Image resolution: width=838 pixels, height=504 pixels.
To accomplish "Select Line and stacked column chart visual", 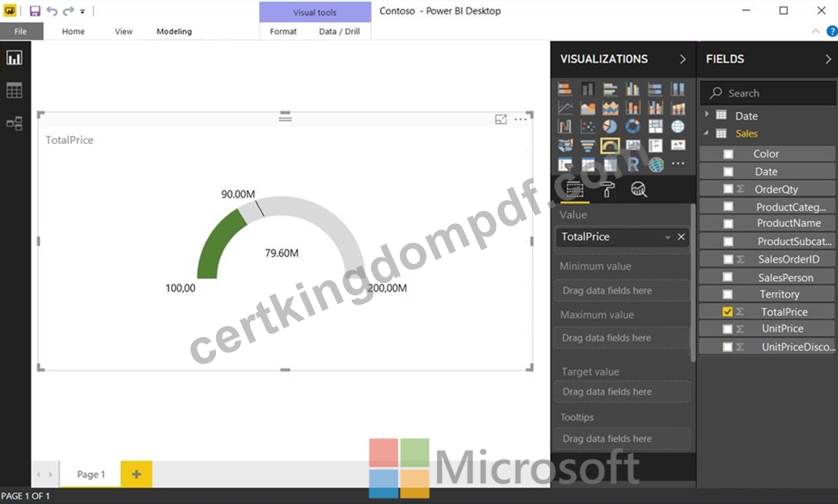I will point(633,108).
